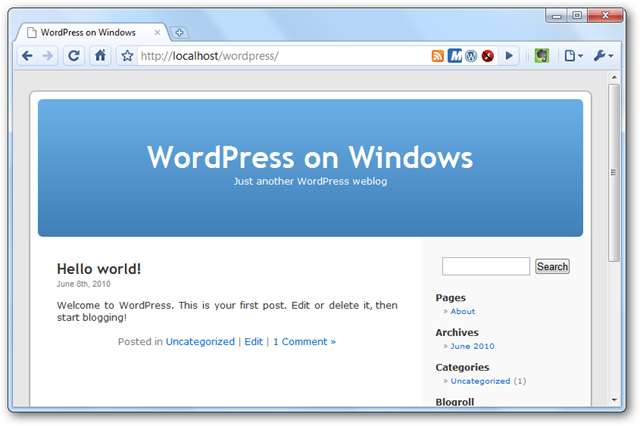Click the scrollbar up arrow

click(614, 77)
